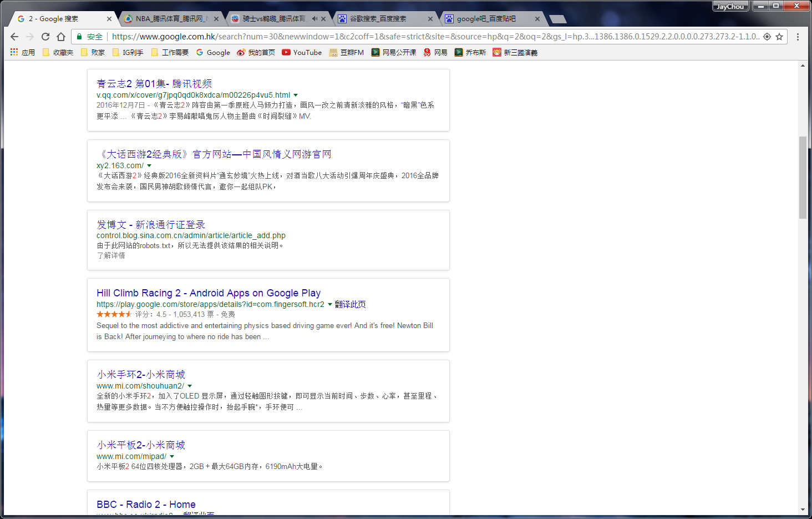Expand the arrow after www.mi.com/shouhuan2/
This screenshot has height=519, width=812.
[x=190, y=386]
